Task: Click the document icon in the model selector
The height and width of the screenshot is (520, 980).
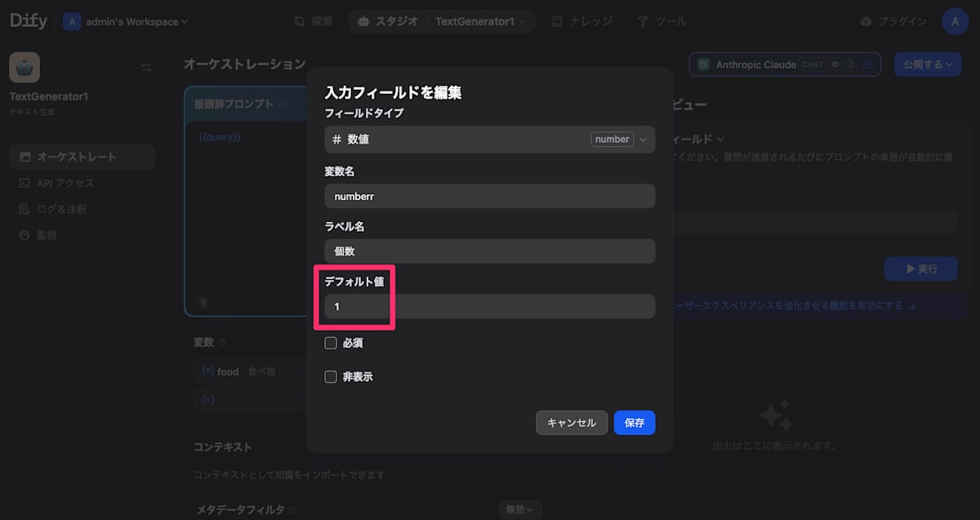Action: click(851, 64)
